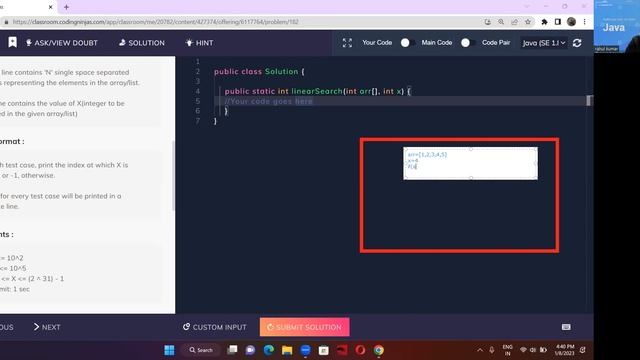The width and height of the screenshot is (640, 360).
Task: Open the Chrome three-dot menu
Action: pos(584,22)
